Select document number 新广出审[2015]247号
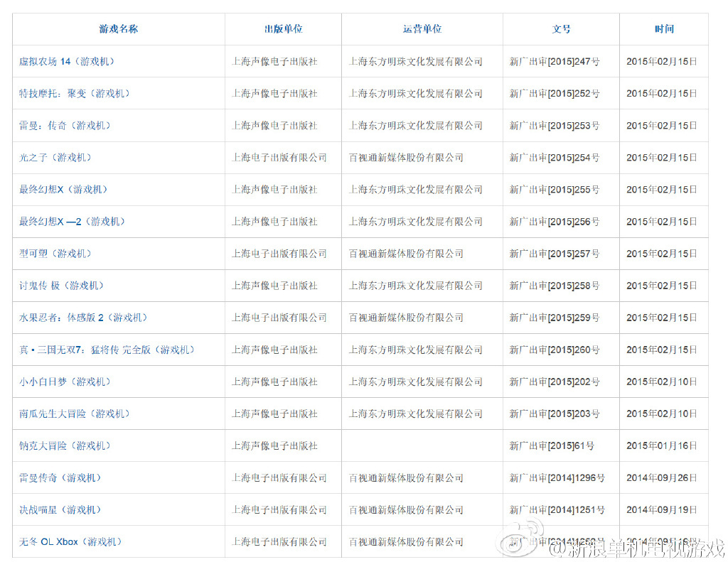 (555, 61)
